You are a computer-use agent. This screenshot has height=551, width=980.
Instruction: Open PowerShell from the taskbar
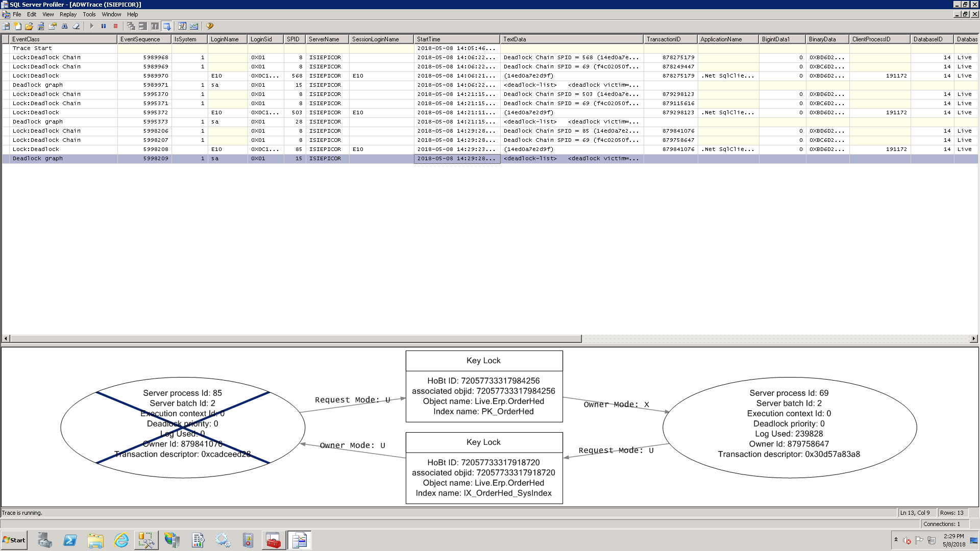(70, 540)
